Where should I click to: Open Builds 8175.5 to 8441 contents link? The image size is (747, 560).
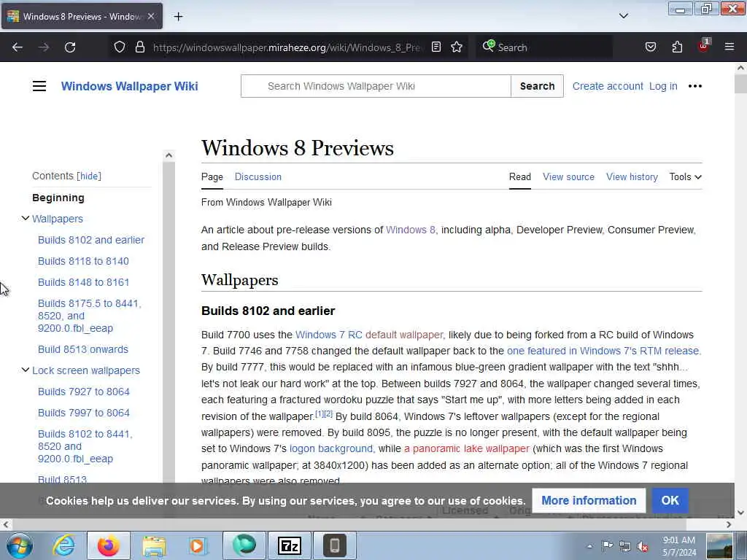[90, 316]
